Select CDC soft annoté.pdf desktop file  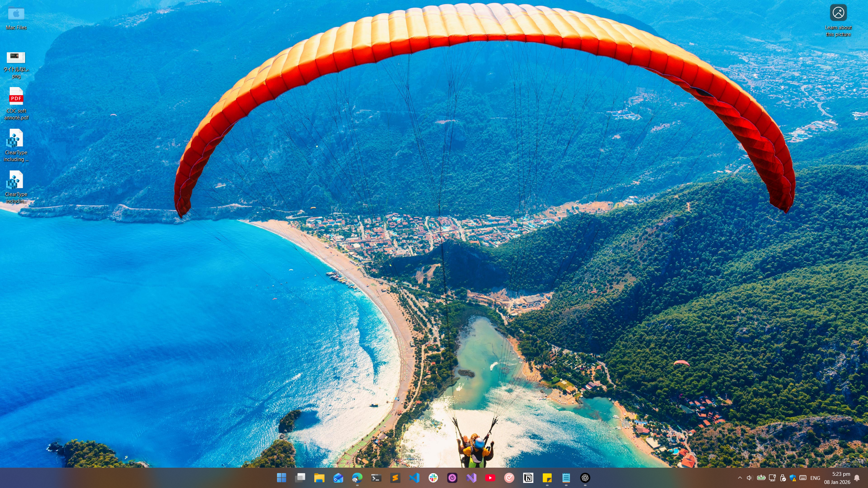pos(16,104)
